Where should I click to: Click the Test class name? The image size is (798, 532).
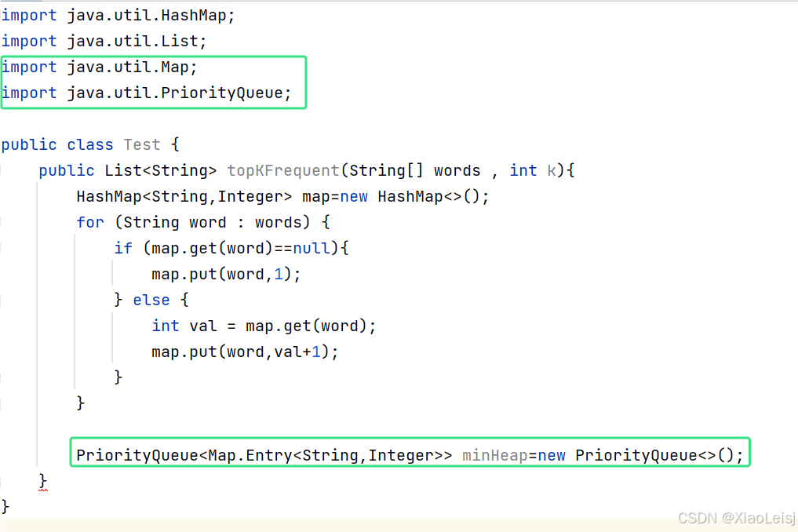142,144
